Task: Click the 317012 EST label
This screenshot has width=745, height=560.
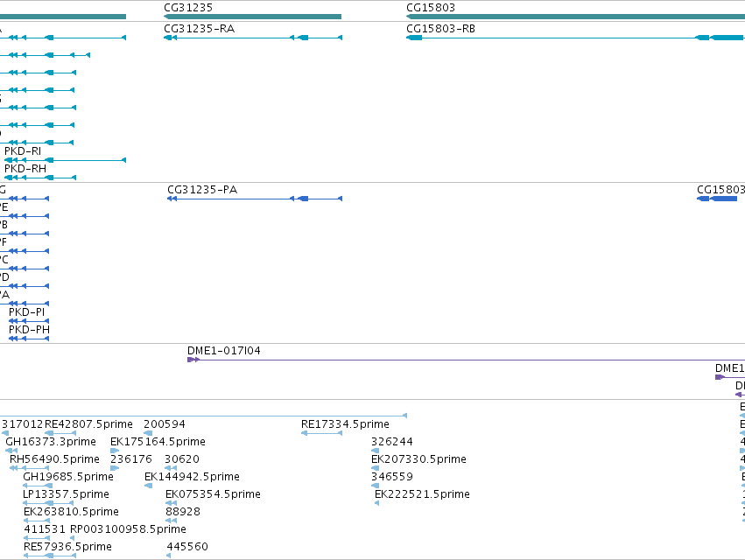Action: tap(23, 424)
